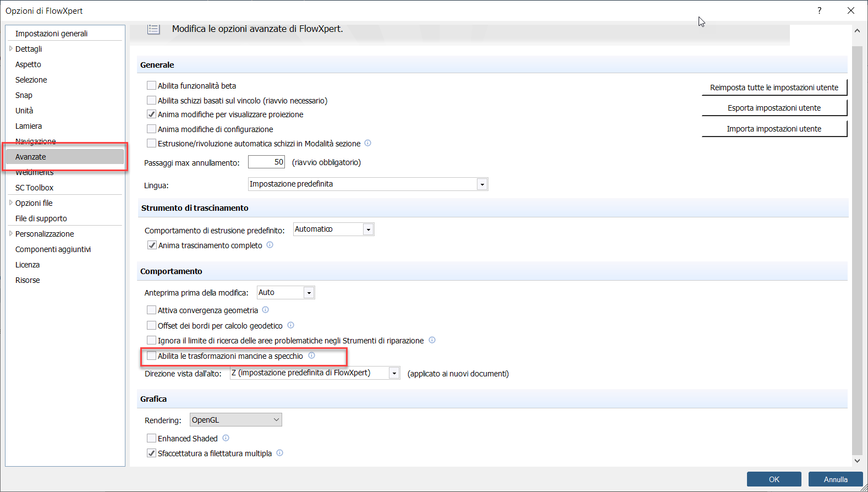Open the Rendering OpenGL dropdown
This screenshot has height=492, width=868.
tap(236, 420)
